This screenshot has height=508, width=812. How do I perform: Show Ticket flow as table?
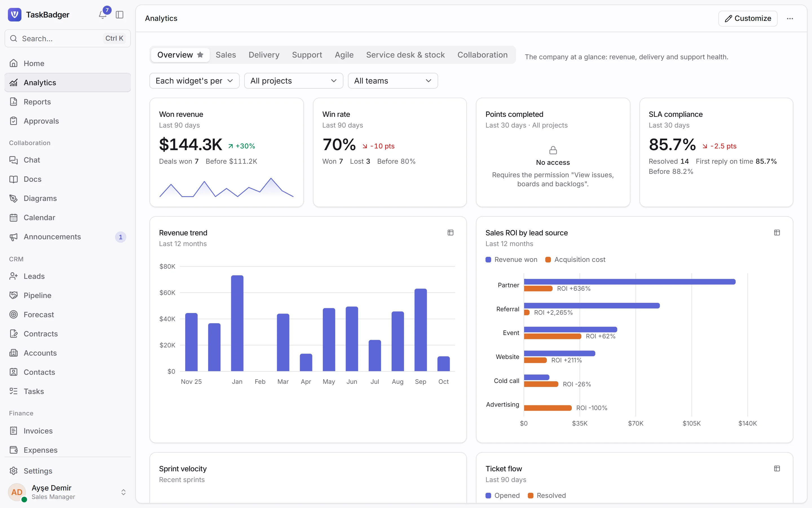[777, 468]
